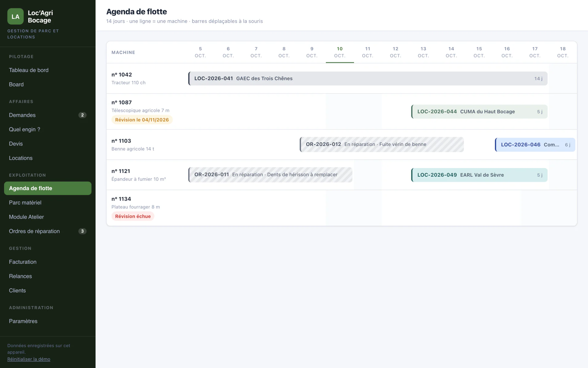Open Facturation page
This screenshot has width=588, height=368.
[48, 262]
